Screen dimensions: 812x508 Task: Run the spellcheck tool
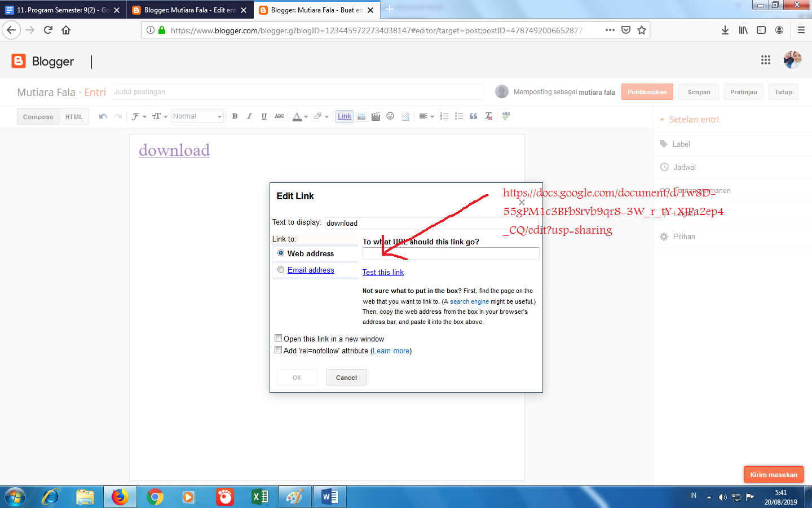506,116
